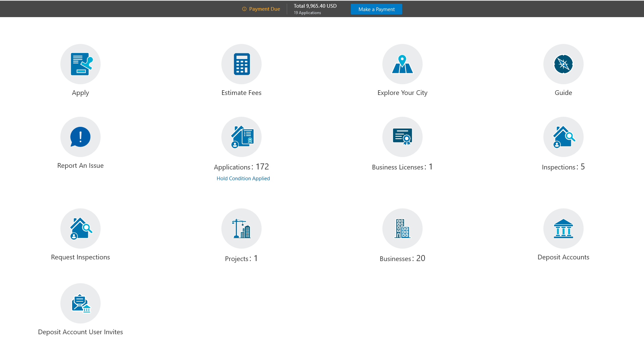Click the Projects: 1 label

(241, 258)
